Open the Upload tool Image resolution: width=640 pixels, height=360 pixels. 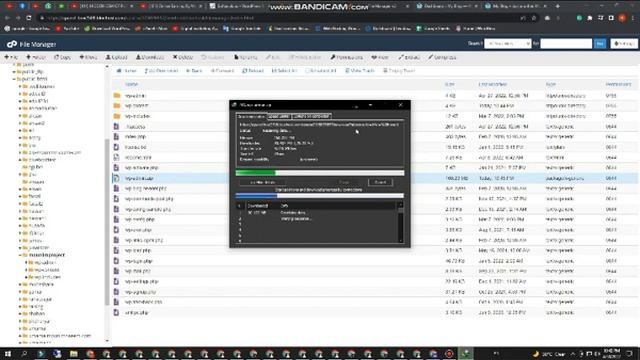tap(117, 58)
